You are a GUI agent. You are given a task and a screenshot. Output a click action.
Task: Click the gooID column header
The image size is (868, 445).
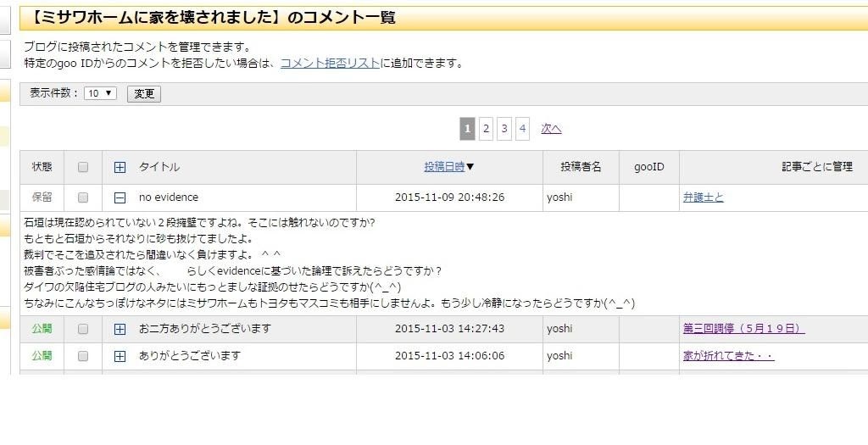(648, 167)
